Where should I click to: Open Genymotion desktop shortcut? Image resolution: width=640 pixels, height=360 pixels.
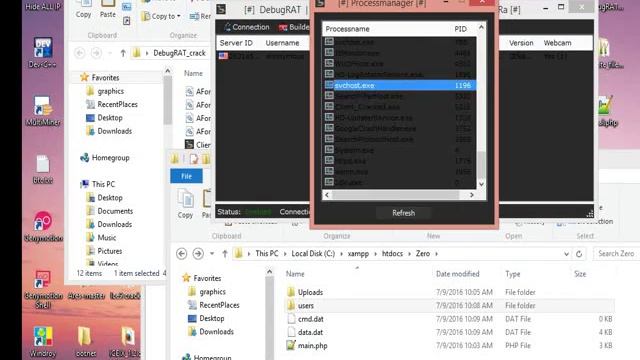(43, 226)
